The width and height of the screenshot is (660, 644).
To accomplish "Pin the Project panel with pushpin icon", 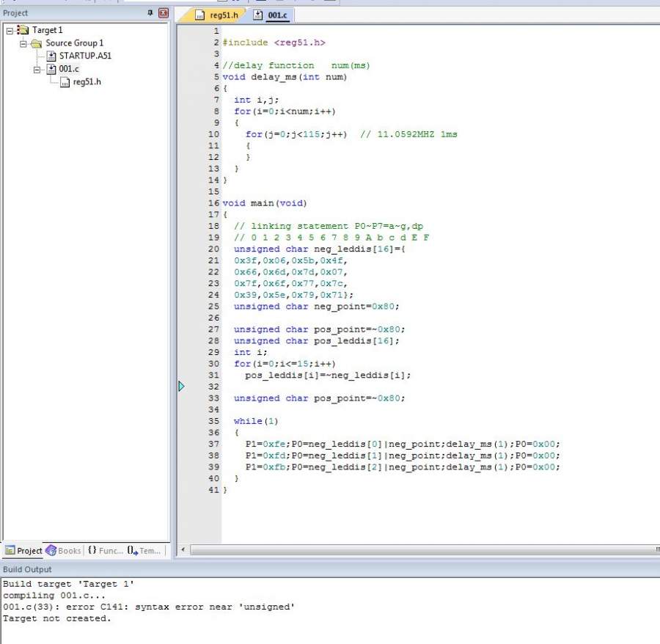I will tap(151, 13).
